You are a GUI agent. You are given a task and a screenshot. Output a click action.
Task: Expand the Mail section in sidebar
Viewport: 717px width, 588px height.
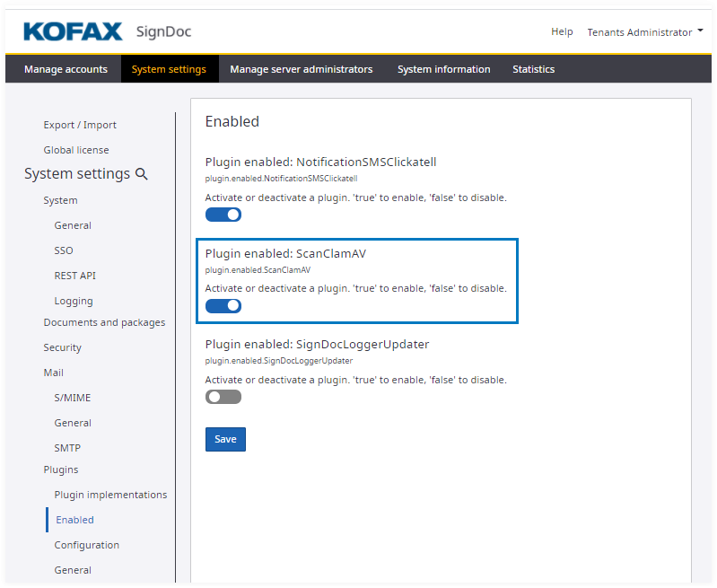54,373
